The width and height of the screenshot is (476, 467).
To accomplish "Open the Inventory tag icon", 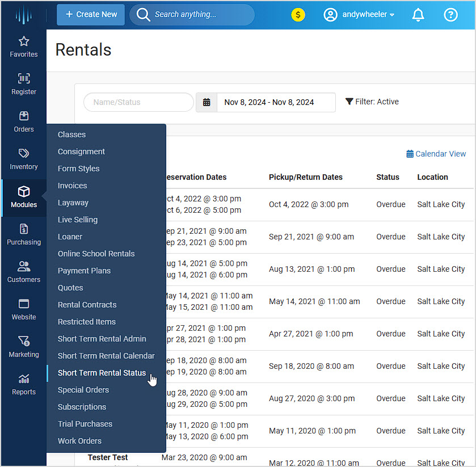I will tap(24, 153).
